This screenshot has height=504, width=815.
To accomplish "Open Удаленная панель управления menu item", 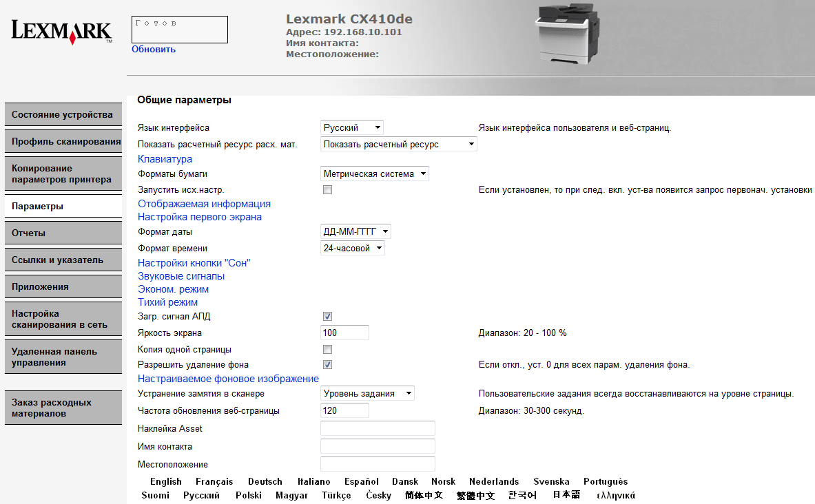I will pos(63,357).
